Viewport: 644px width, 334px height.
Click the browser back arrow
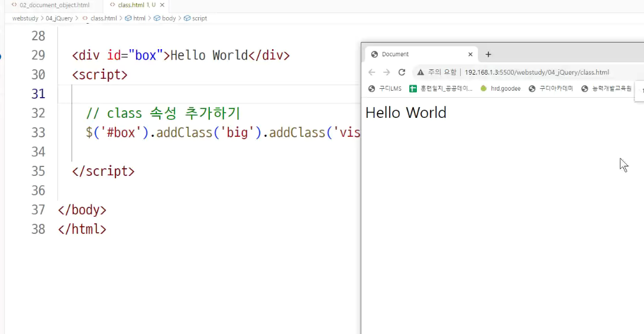(372, 72)
